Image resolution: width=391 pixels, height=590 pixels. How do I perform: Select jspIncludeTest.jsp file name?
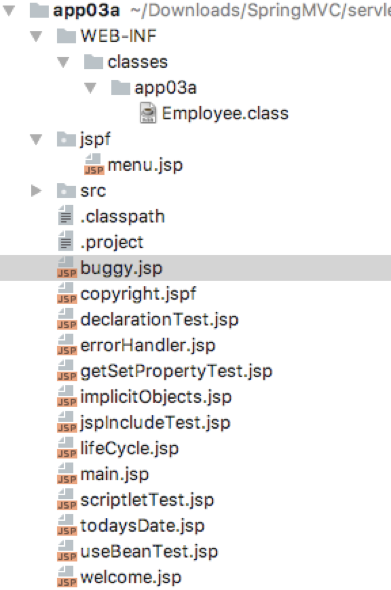[x=155, y=423]
